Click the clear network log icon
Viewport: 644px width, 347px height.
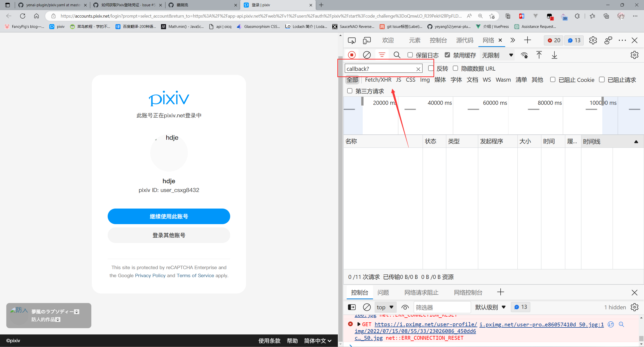click(367, 55)
